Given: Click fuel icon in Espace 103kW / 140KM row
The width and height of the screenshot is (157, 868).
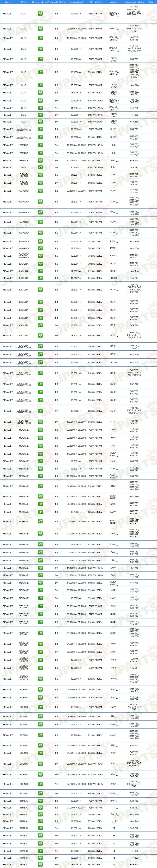Looking at the screenshot, I should (40, 145).
